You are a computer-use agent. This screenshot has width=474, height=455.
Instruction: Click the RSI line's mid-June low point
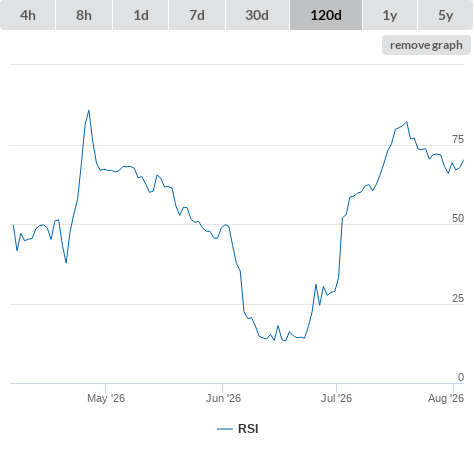(285, 341)
